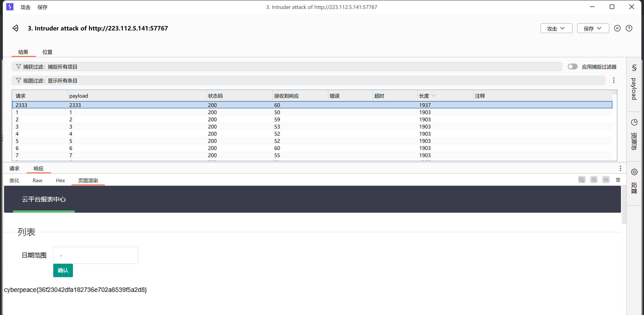Click the capture filter funnel icon
The width and height of the screenshot is (644, 315).
[18, 66]
